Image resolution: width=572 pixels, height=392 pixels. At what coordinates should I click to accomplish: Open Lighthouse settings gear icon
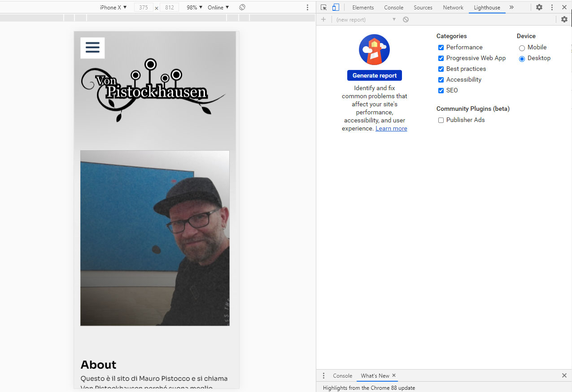(x=564, y=20)
